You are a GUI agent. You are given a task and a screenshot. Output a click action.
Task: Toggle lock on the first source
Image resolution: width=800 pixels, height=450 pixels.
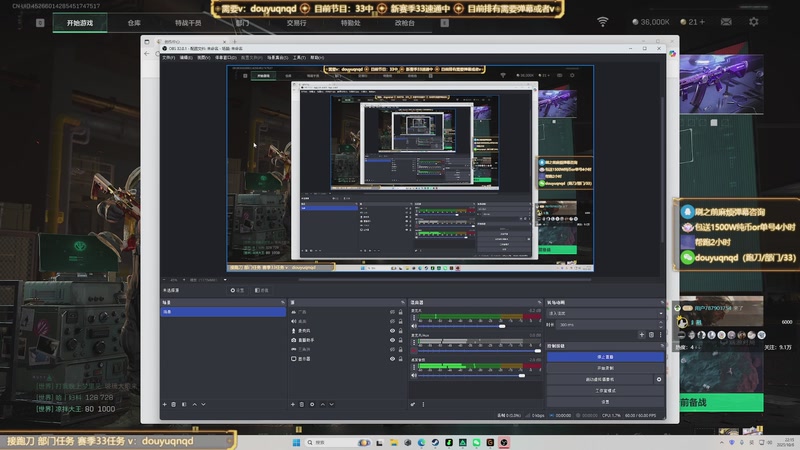pos(400,312)
